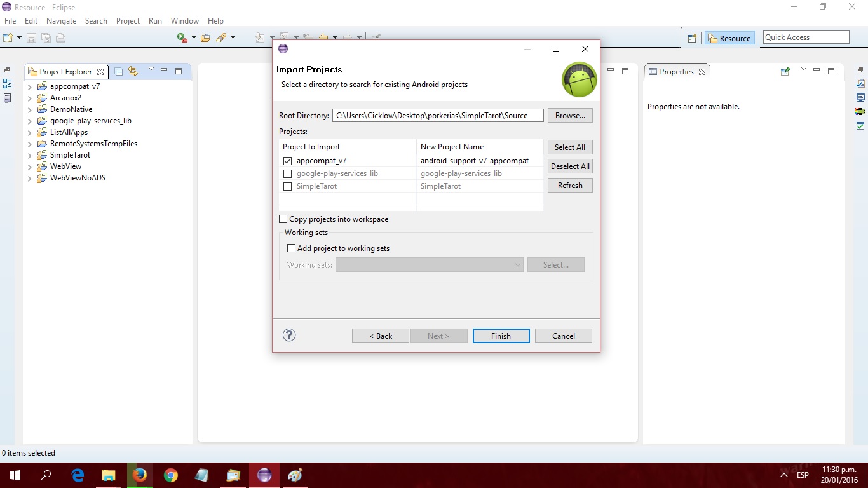Pin the Properties view to selection
Viewport: 868px width, 488px height.
pyautogui.click(x=785, y=71)
